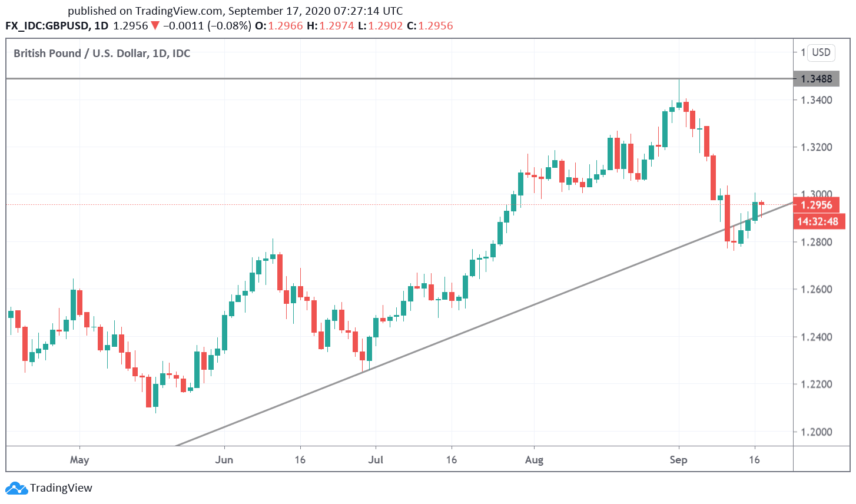Click the red down-triangle price change icon
The image size is (856, 504).
[155, 26]
